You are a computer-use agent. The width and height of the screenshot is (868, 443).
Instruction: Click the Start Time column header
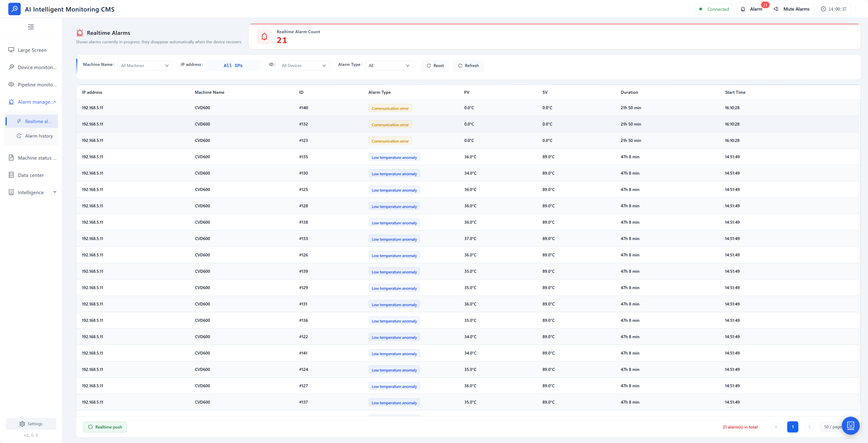(x=735, y=92)
